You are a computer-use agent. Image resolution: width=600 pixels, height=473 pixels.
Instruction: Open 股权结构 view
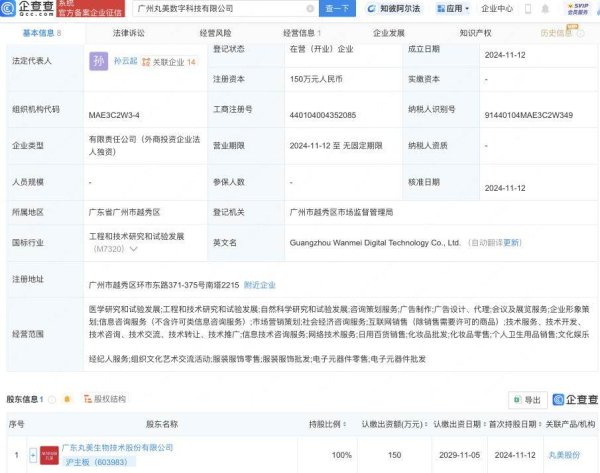click(105, 399)
